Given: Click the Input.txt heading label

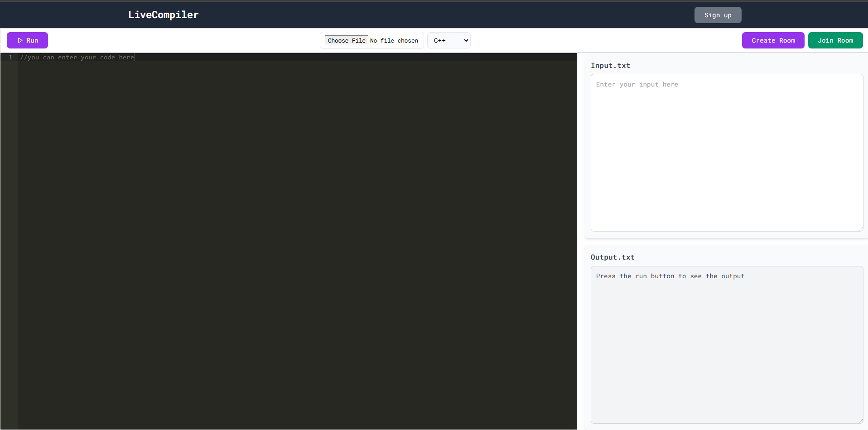Looking at the screenshot, I should click(610, 66).
